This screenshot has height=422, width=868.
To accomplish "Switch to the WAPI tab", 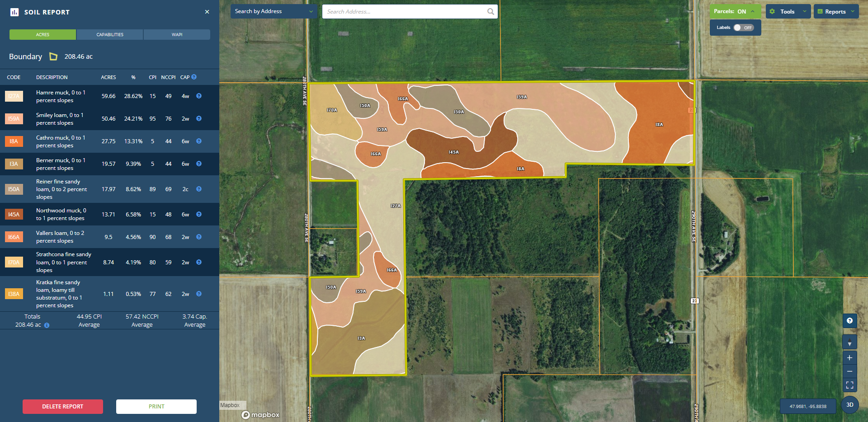I will (x=177, y=35).
